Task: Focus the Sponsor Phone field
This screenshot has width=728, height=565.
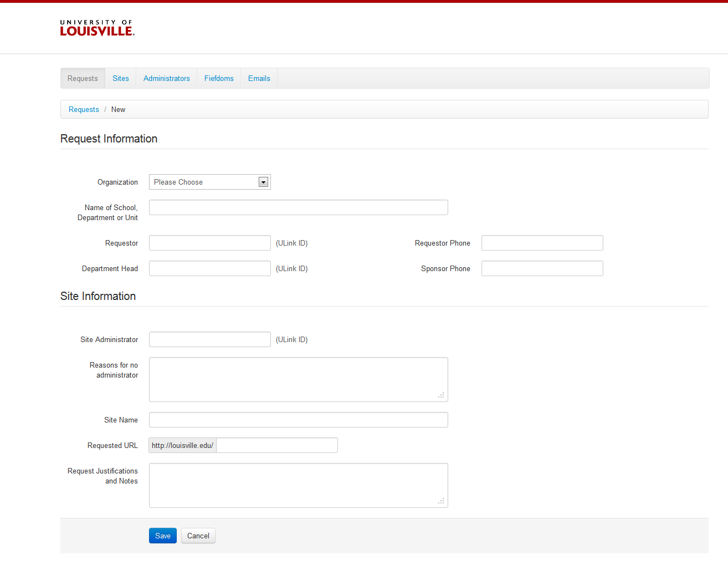Action: tap(542, 268)
